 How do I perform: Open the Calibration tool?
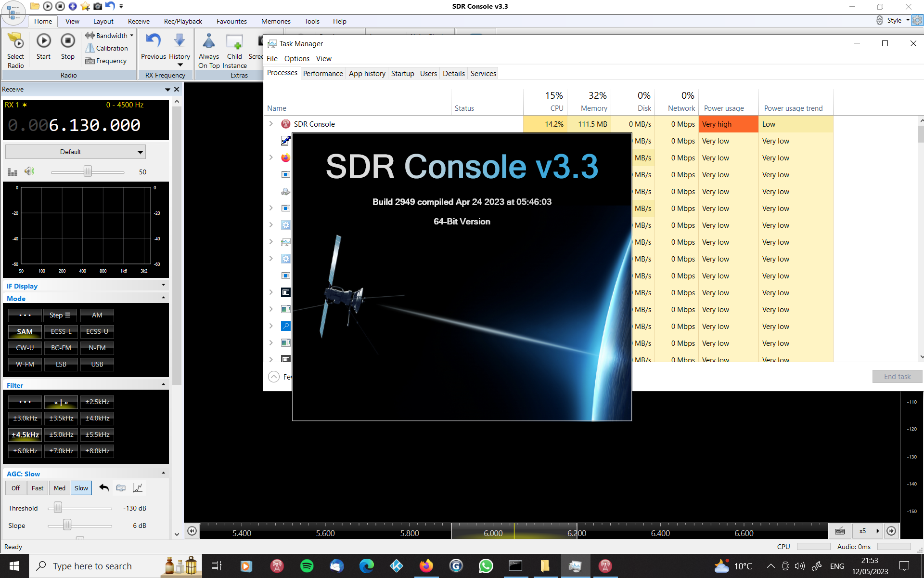pyautogui.click(x=107, y=48)
